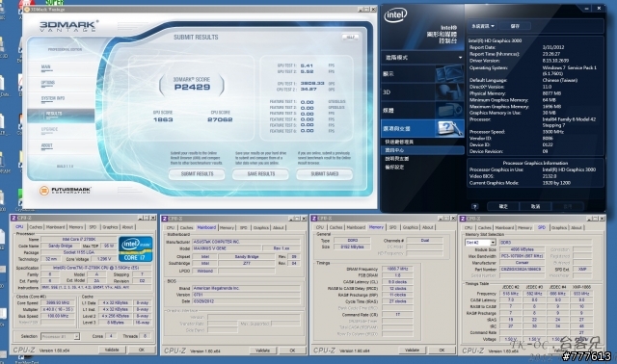This screenshot has width=617, height=364.
Task: Click Save (儲存) button in Intel panel toolbar
Action: pos(515,26)
